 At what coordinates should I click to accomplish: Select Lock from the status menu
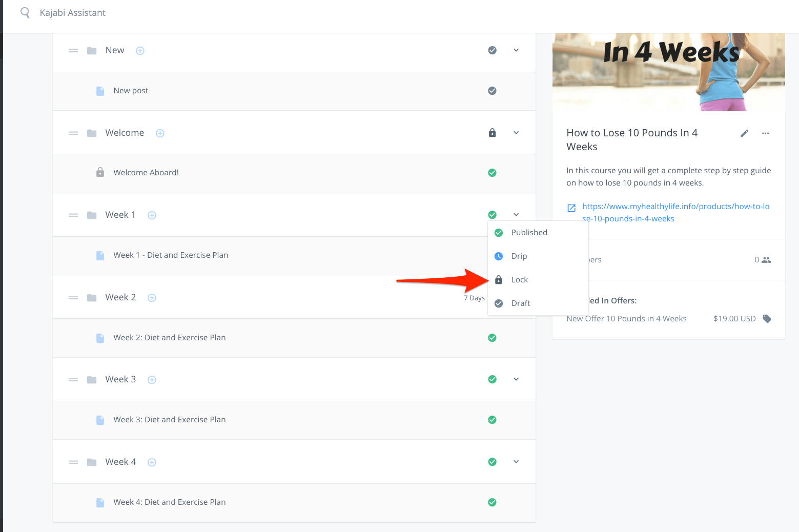click(x=519, y=280)
